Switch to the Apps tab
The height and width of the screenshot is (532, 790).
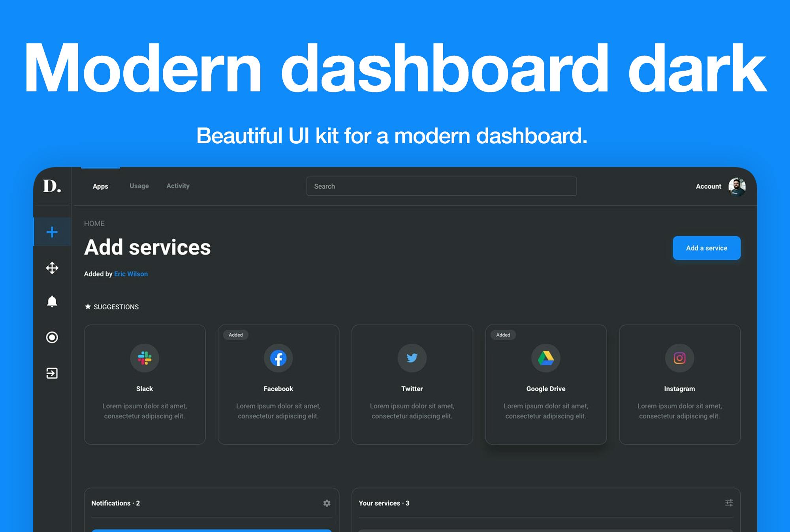click(100, 186)
